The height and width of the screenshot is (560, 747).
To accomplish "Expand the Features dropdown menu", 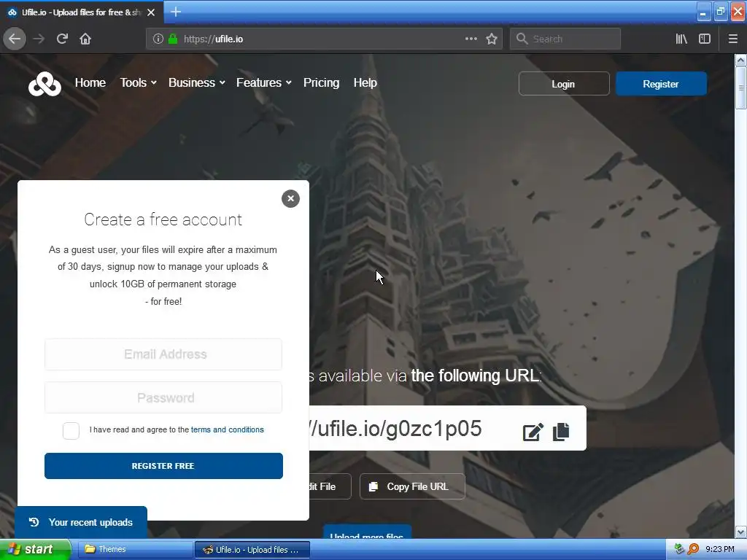I will (x=264, y=83).
